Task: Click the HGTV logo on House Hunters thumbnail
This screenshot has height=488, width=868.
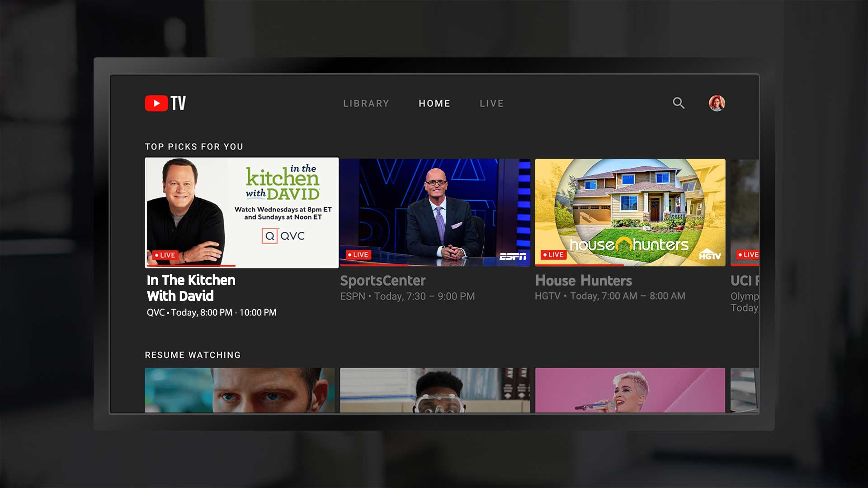Action: (x=710, y=254)
